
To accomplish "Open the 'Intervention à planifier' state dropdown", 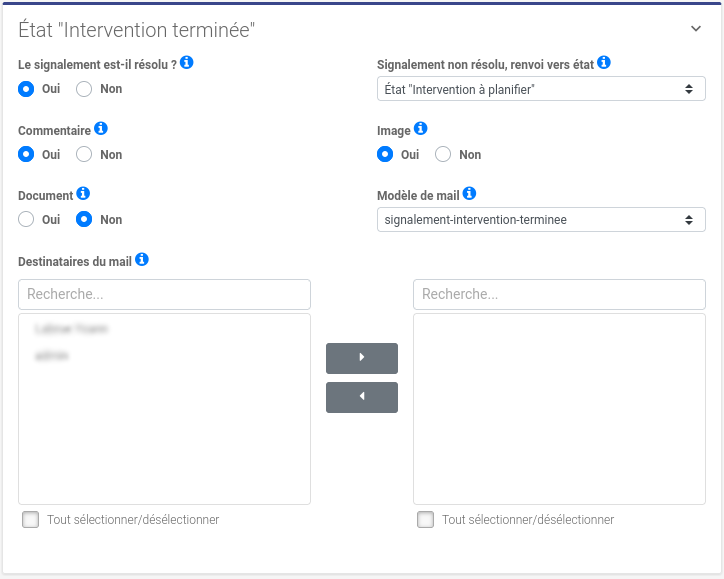I will [x=541, y=89].
